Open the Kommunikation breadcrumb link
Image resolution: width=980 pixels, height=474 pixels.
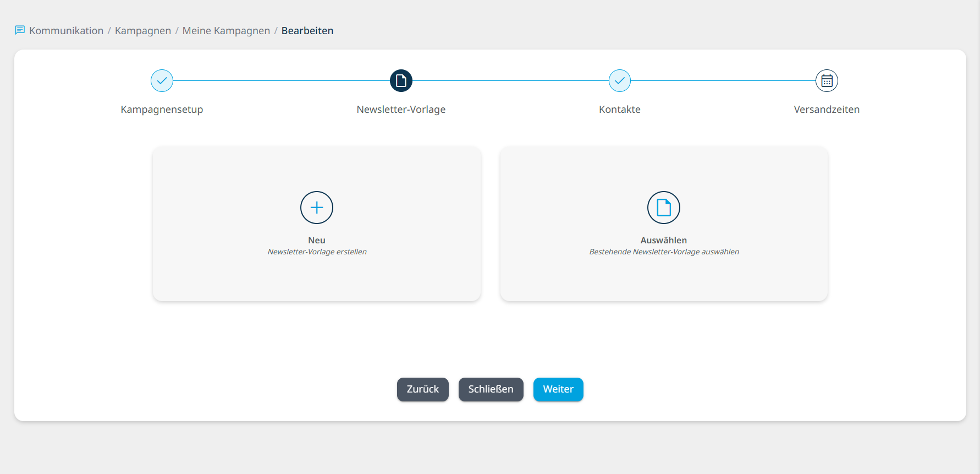tap(66, 31)
